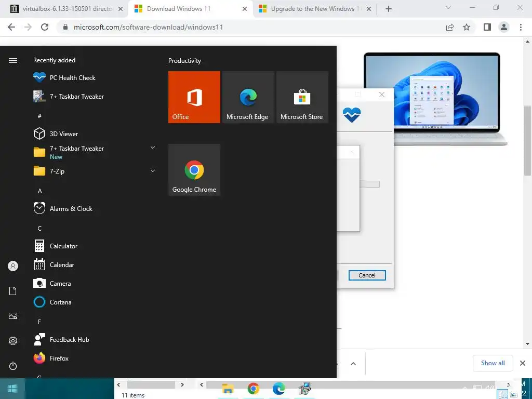This screenshot has height=399, width=532.
Task: Switch to the virtualbox-6.1.33 directory tab
Action: click(67, 9)
